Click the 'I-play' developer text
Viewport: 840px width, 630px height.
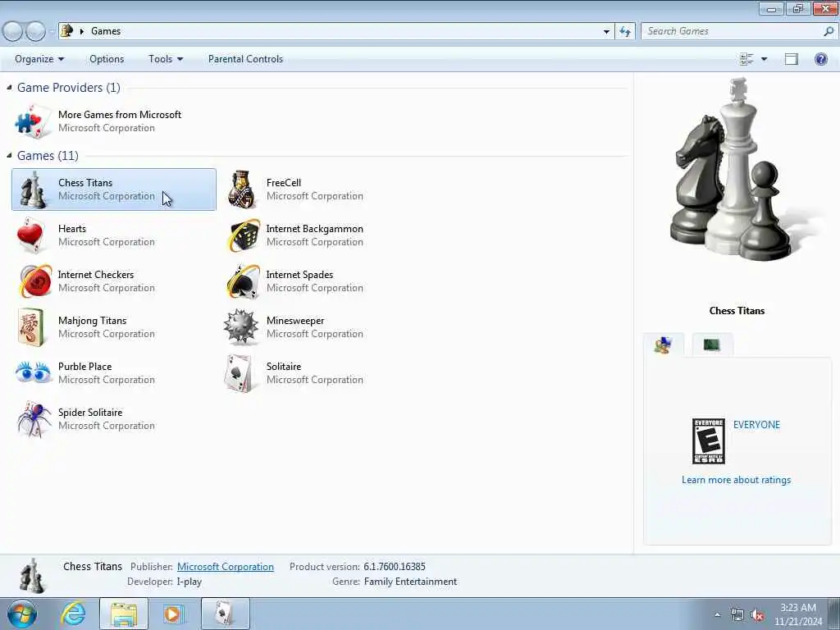point(189,582)
